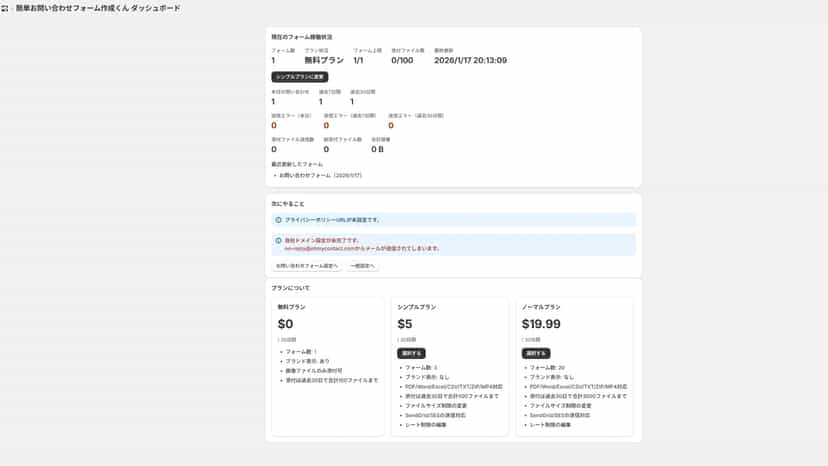Click the ノーマルプラン card title
The height and width of the screenshot is (466, 828).
(541, 307)
